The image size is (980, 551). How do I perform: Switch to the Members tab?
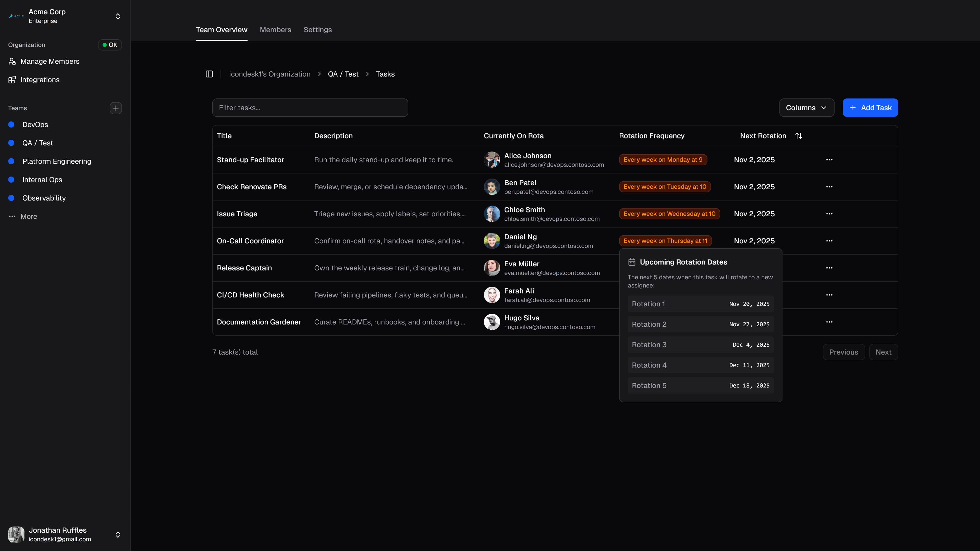coord(275,30)
